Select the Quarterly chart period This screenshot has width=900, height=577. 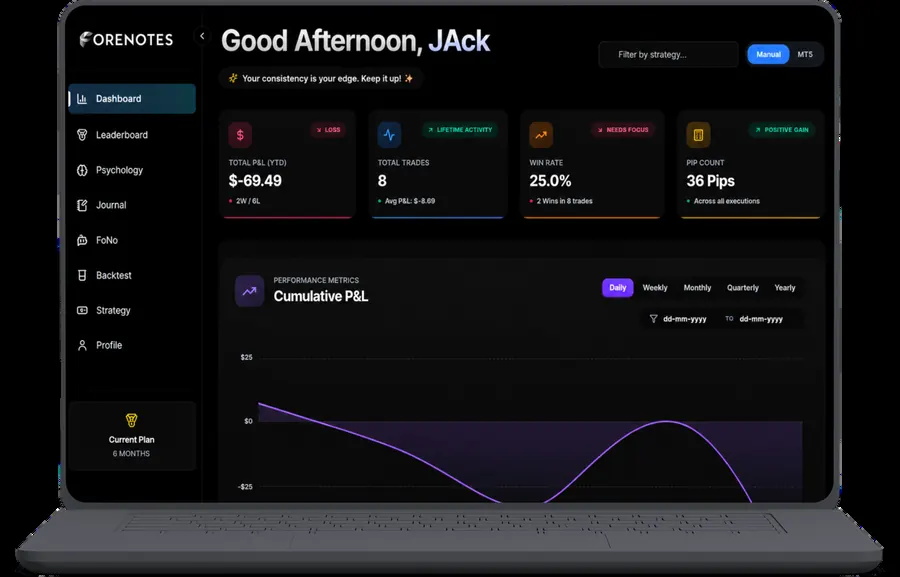pyautogui.click(x=742, y=288)
